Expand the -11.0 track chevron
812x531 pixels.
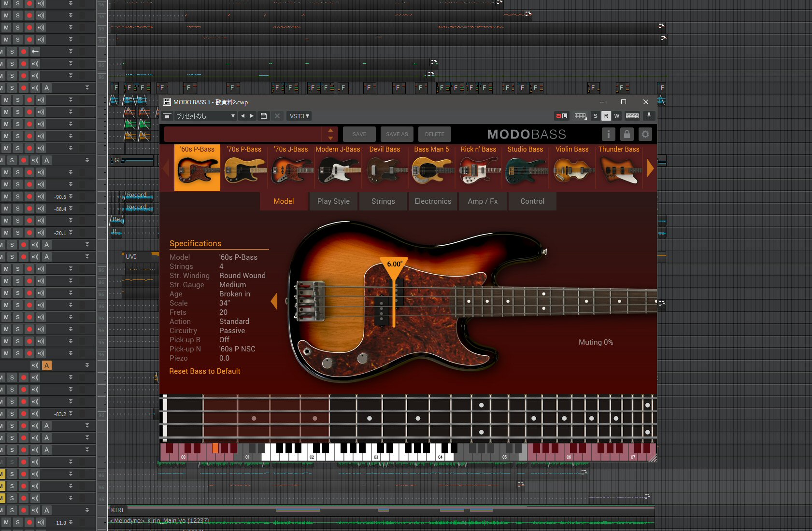[71, 522]
